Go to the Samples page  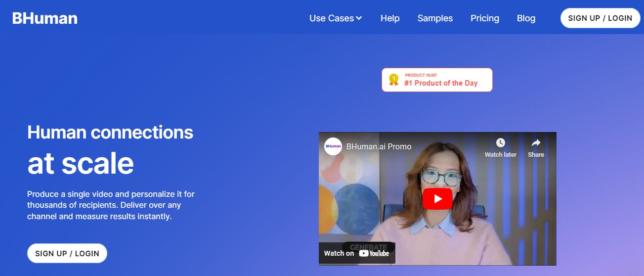coord(435,18)
